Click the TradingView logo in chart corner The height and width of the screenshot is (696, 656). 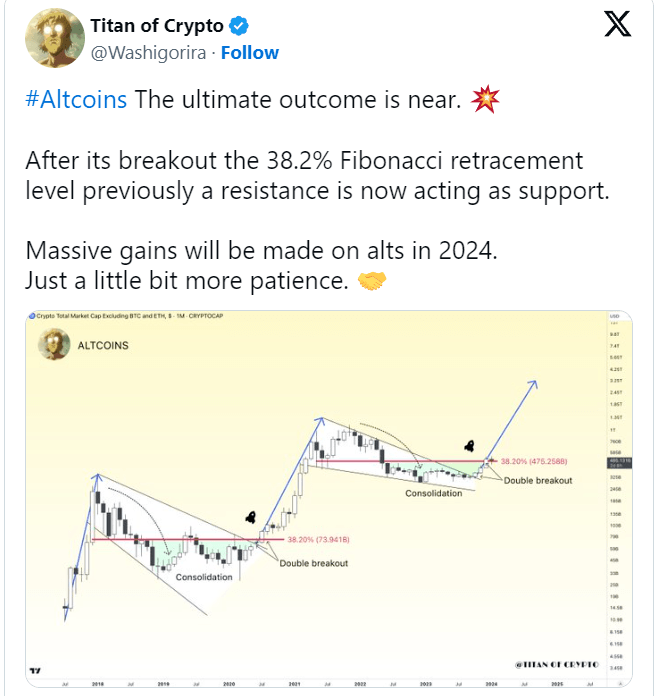click(35, 671)
